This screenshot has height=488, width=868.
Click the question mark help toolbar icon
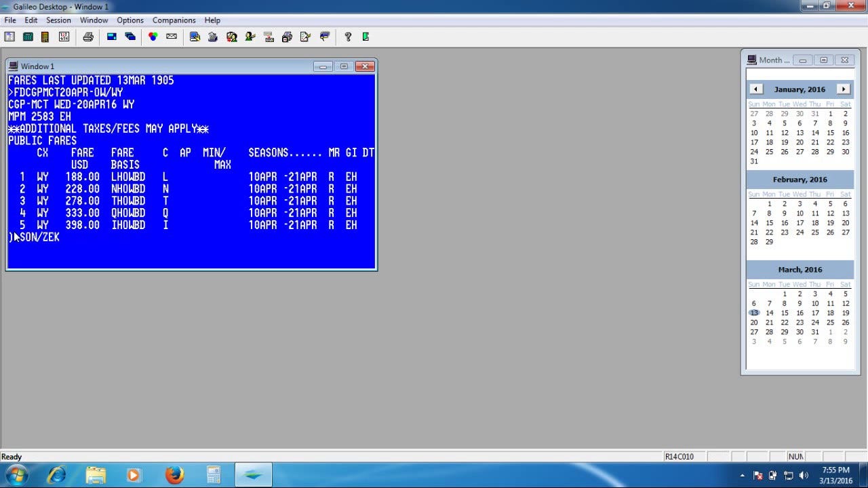tap(348, 37)
